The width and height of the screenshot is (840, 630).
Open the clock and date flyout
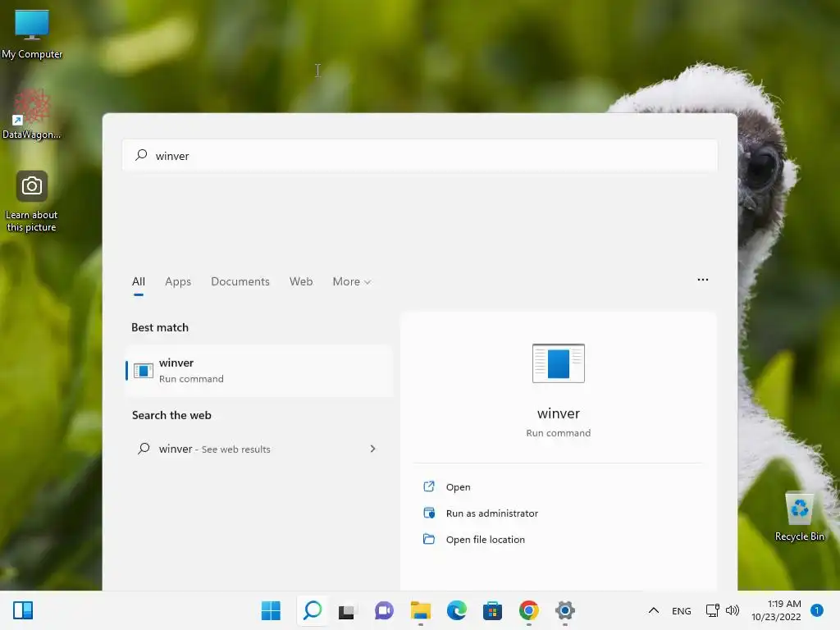(776, 610)
